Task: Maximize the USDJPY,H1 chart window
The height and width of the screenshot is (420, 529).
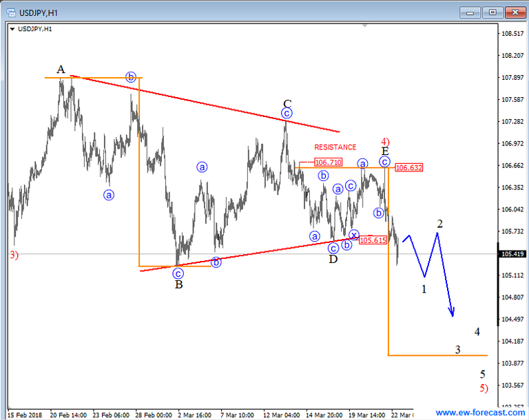Action: [492, 13]
